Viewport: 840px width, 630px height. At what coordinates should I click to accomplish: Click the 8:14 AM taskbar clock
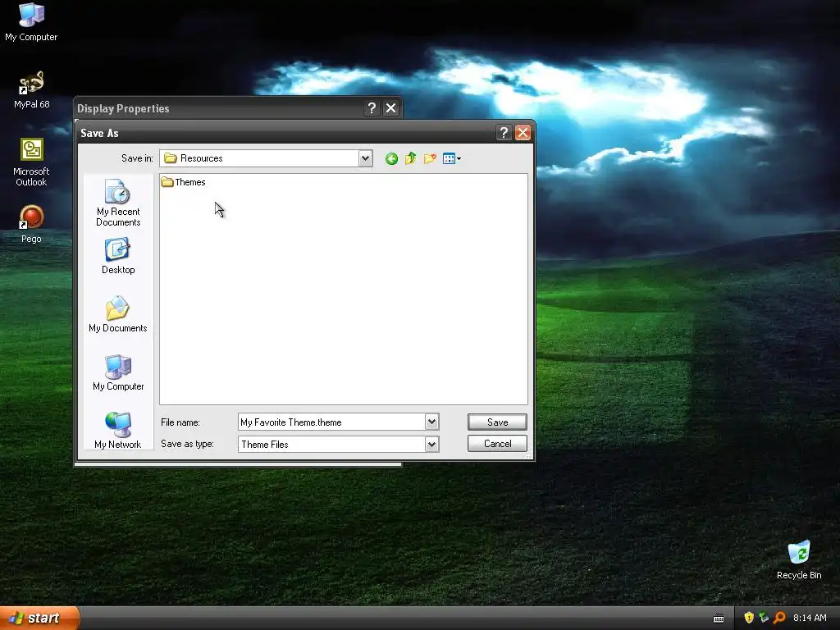pos(810,618)
